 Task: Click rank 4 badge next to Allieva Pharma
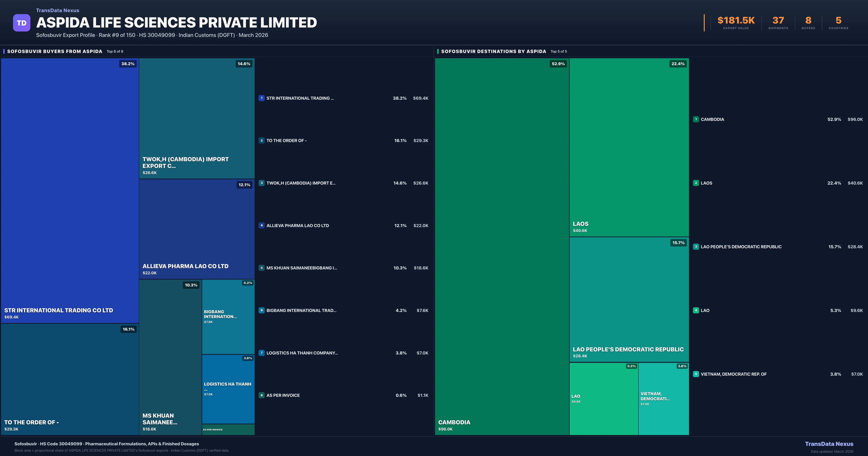(x=261, y=225)
